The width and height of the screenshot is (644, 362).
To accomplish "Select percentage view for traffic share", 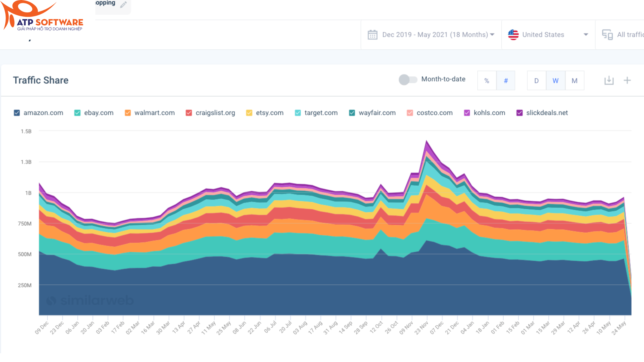I will [487, 80].
